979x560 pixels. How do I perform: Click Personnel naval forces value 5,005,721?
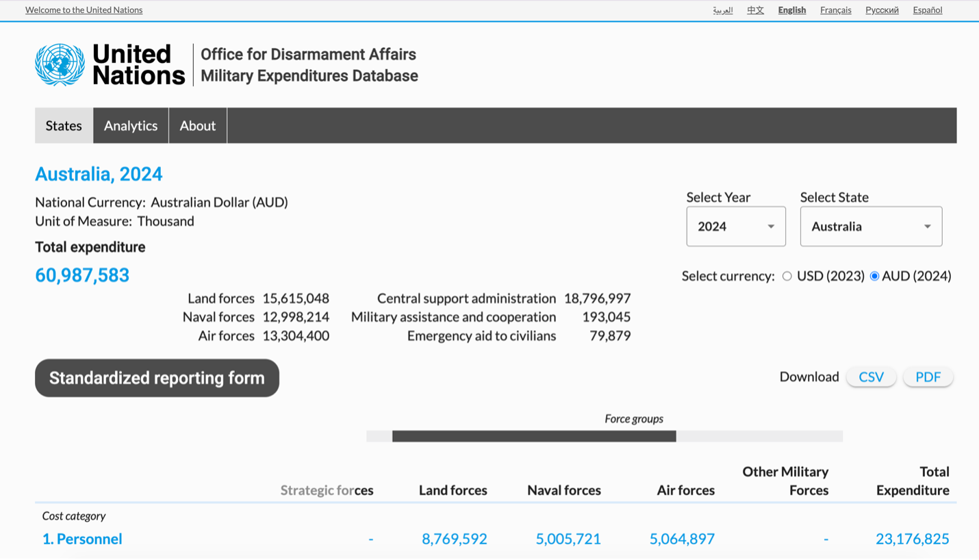pyautogui.click(x=568, y=539)
